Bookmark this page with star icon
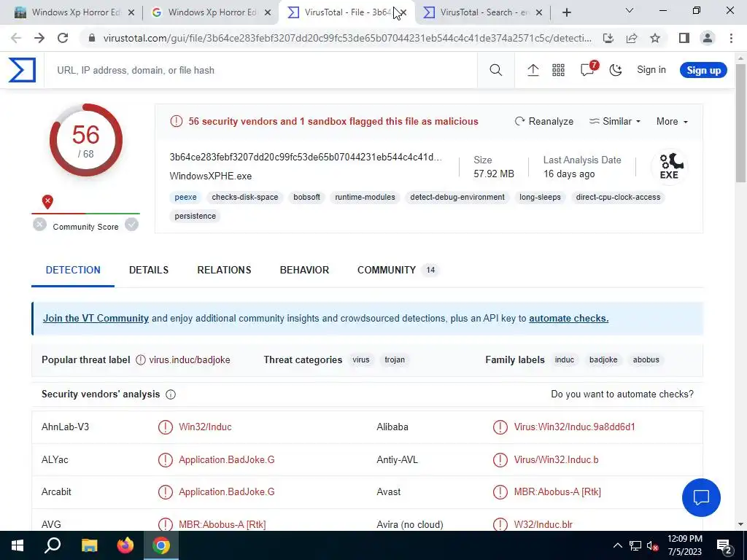Image resolution: width=747 pixels, height=560 pixels. (655, 38)
